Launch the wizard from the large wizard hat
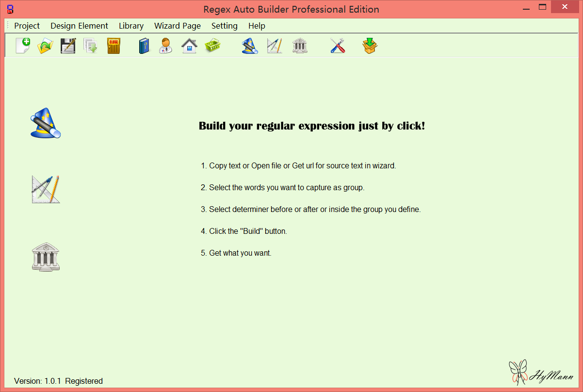 (46, 123)
